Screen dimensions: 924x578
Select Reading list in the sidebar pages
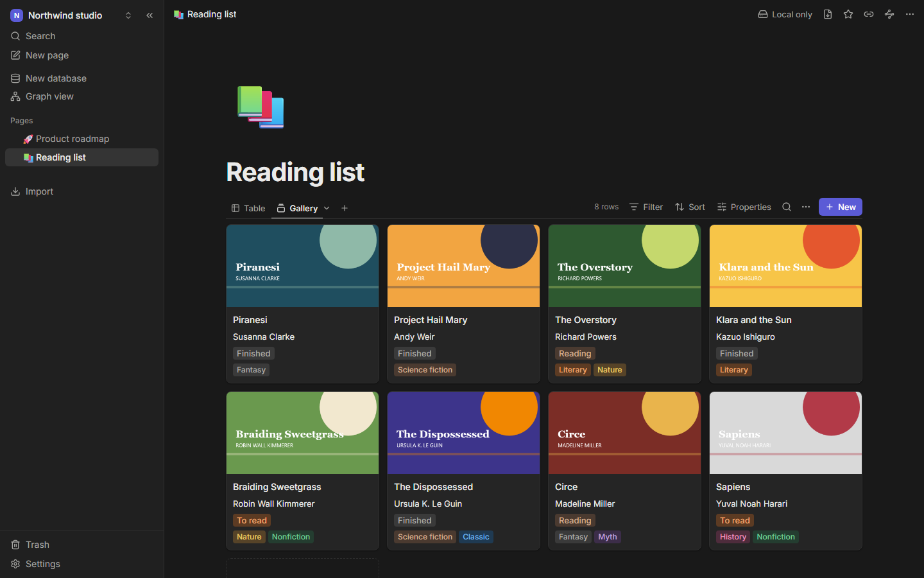click(81, 157)
